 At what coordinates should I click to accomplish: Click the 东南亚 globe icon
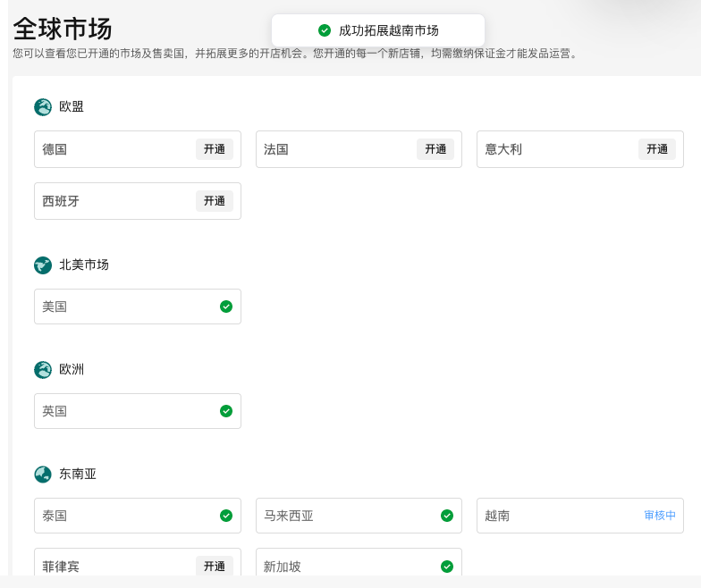point(43,475)
